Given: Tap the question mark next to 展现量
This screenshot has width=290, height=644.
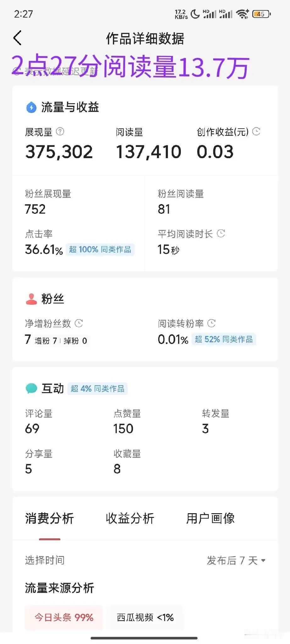Looking at the screenshot, I should pyautogui.click(x=60, y=131).
